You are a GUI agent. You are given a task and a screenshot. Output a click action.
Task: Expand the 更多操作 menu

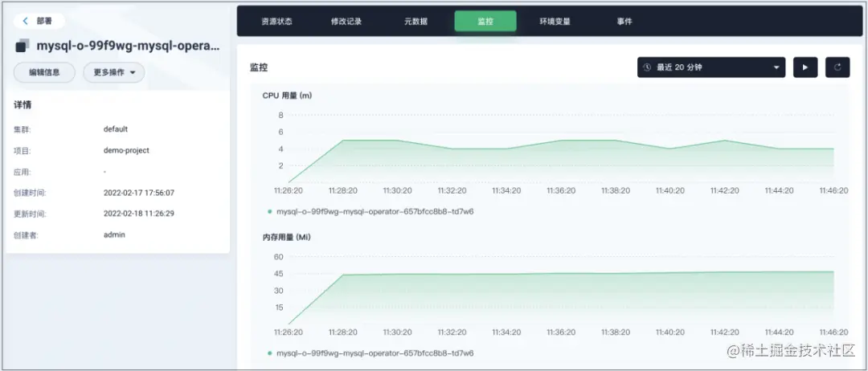point(114,72)
